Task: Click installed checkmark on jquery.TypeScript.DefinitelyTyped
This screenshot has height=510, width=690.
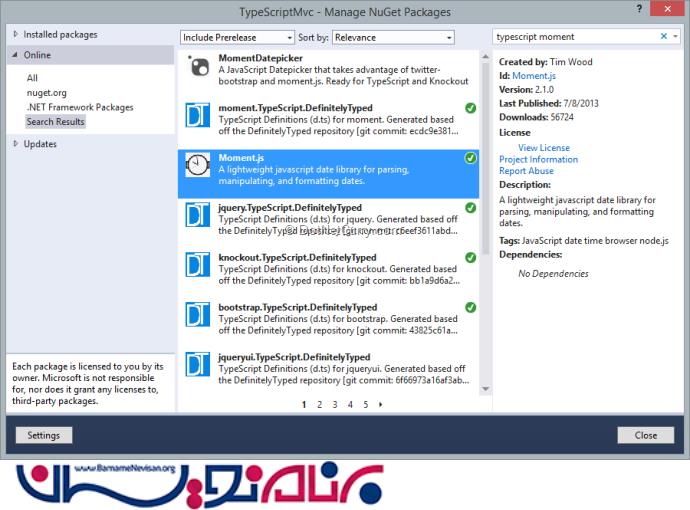Action: (470, 207)
